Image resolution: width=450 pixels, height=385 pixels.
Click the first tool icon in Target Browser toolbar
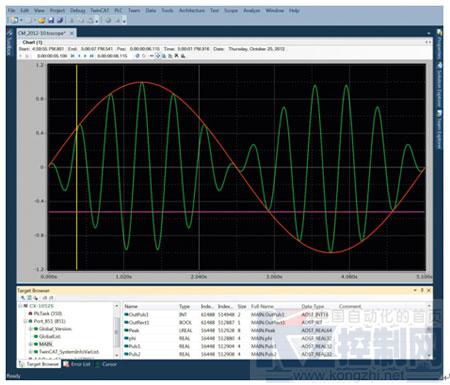point(23,298)
